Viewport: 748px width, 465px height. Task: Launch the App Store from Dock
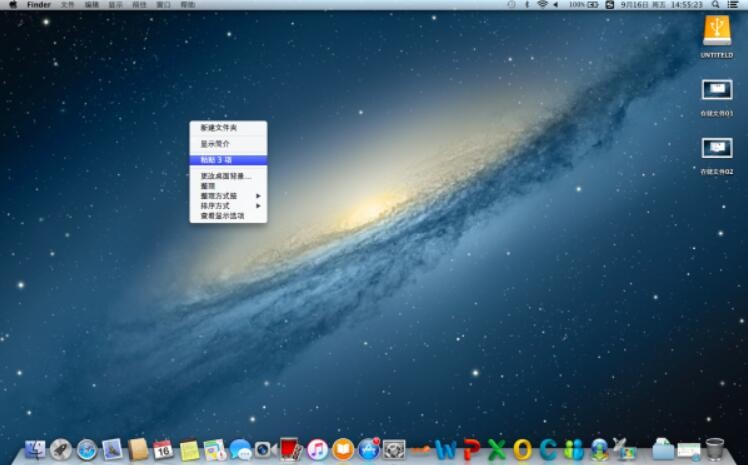point(369,450)
